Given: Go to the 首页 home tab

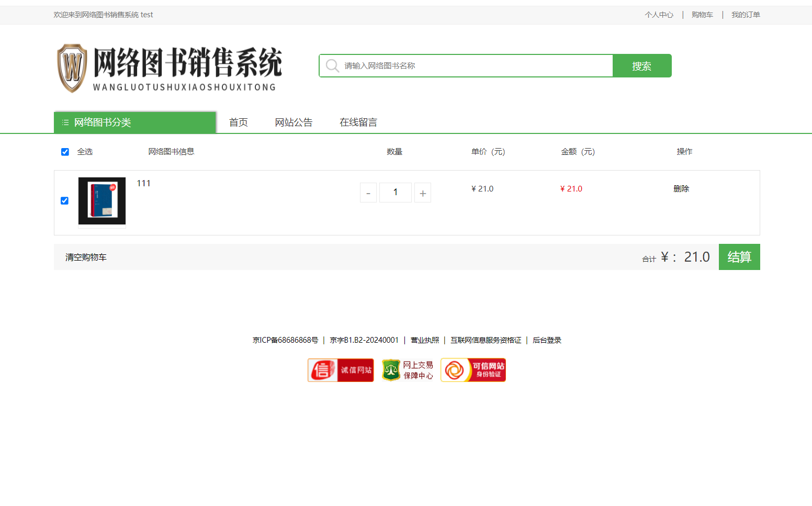Looking at the screenshot, I should (239, 122).
